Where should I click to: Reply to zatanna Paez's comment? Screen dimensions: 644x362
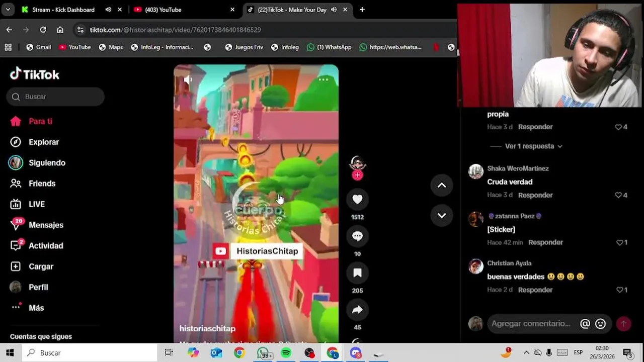[545, 242]
